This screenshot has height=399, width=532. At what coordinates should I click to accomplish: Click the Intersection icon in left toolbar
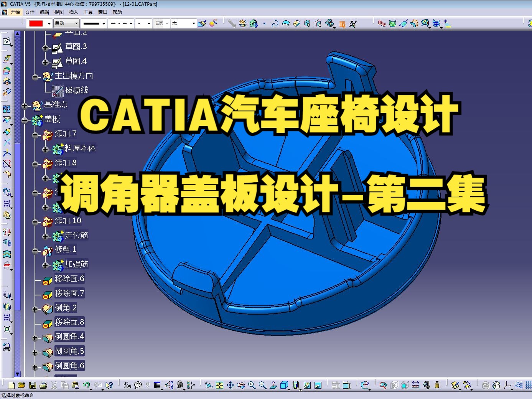pyautogui.click(x=7, y=143)
